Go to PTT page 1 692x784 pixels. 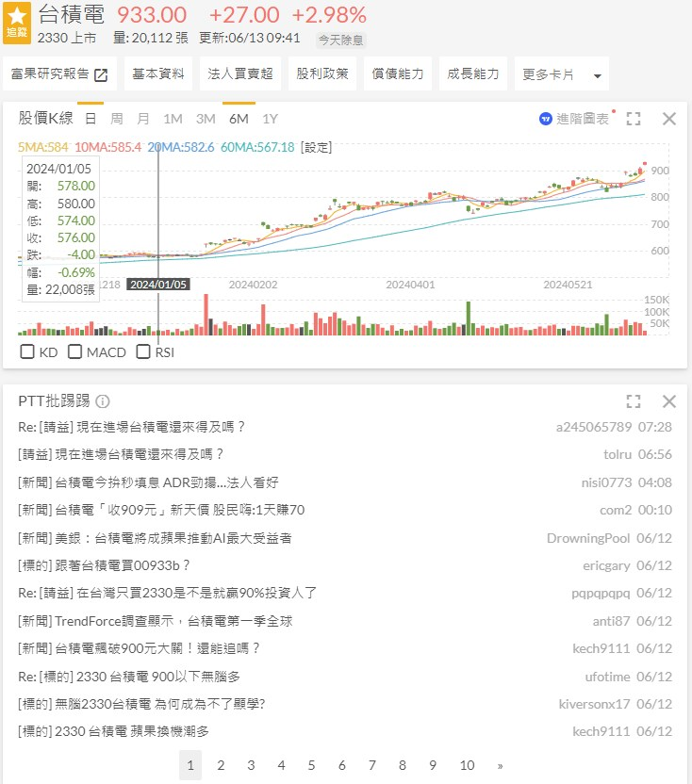click(190, 765)
